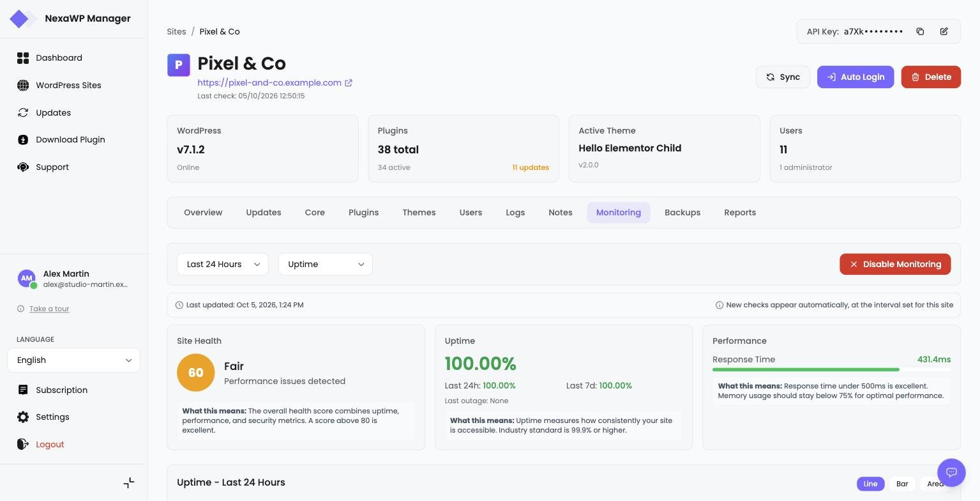The height and width of the screenshot is (501, 980).
Task: Click the Sites breadcrumb link
Action: (x=177, y=31)
